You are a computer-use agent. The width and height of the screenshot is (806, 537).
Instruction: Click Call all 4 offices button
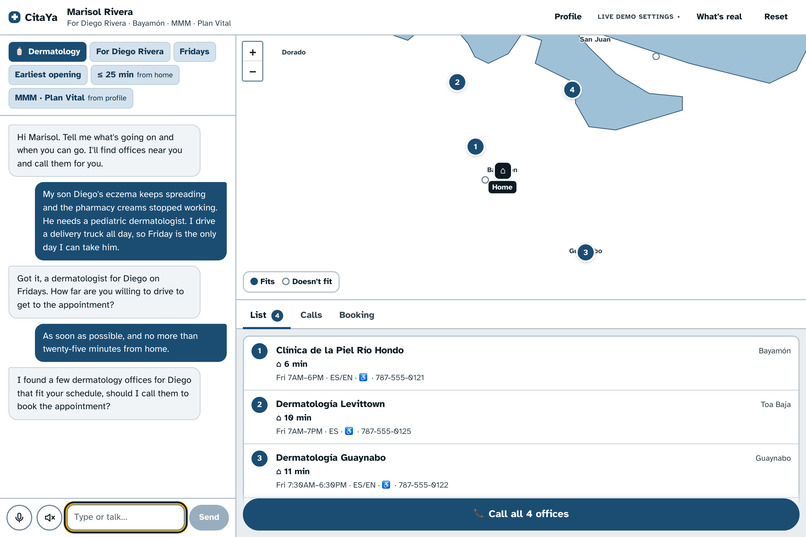tap(521, 514)
